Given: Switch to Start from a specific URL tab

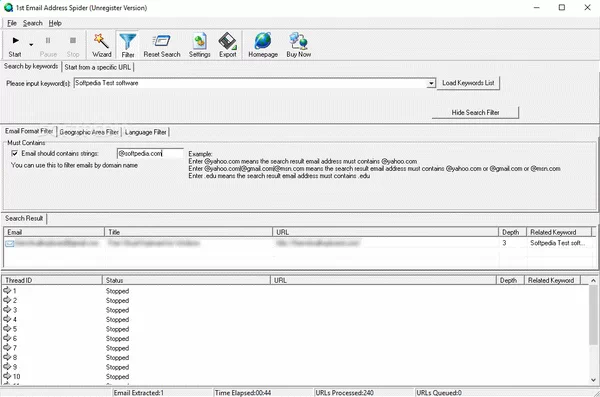Looking at the screenshot, I should [98, 67].
